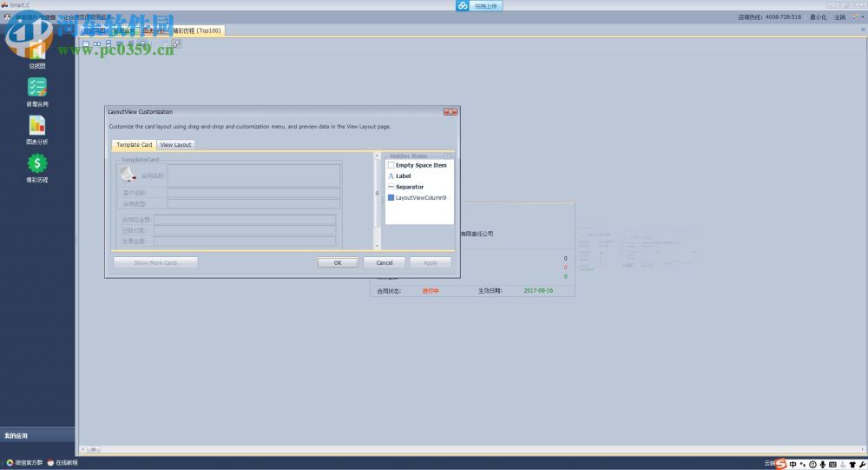This screenshot has height=470, width=868.
Task: Expand the 我的应用 sidebar section
Action: pos(37,435)
